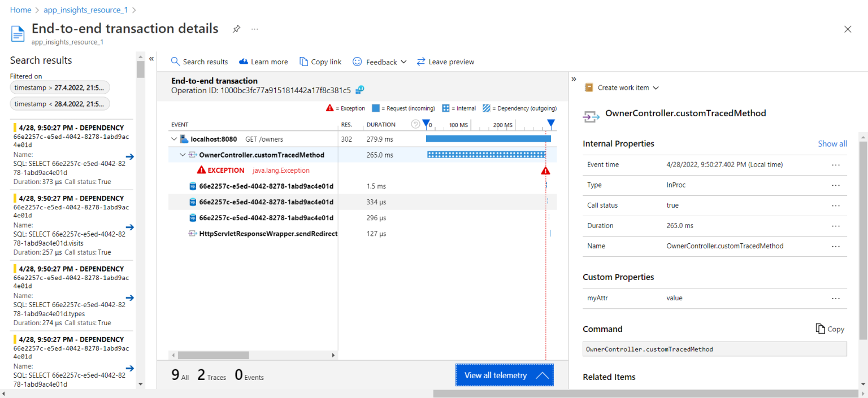This screenshot has height=398, width=868.
Task: Copy the Operation ID using the copy icon
Action: click(359, 90)
